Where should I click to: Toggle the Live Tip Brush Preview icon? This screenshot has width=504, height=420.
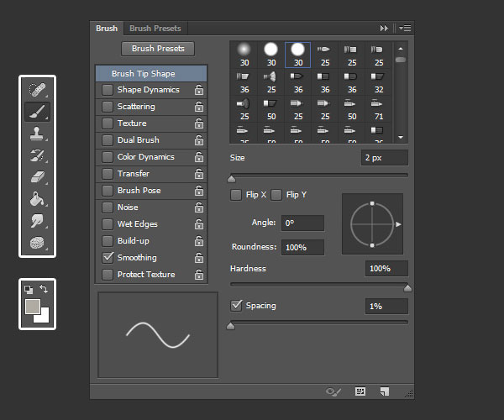click(333, 391)
